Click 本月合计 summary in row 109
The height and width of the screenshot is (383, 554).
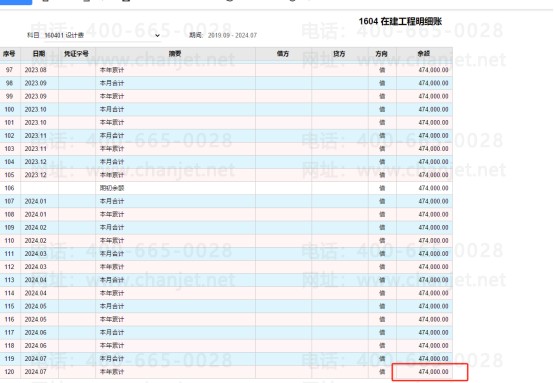point(112,227)
